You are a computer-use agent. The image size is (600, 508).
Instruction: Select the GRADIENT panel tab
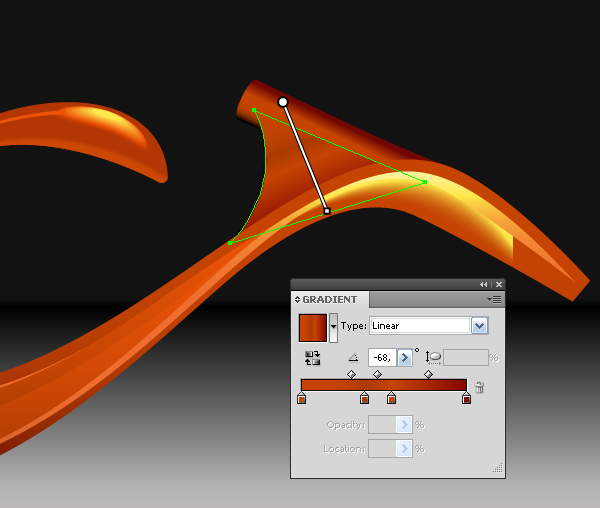point(329,300)
